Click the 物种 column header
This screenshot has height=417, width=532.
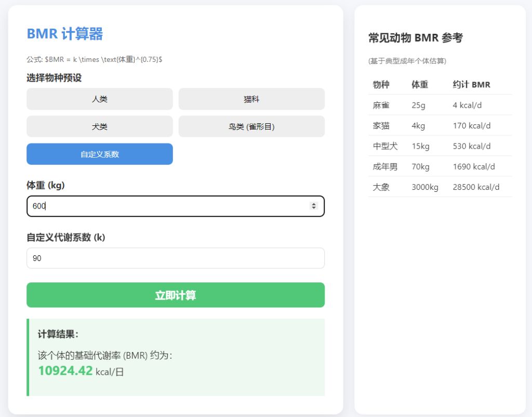tap(381, 85)
